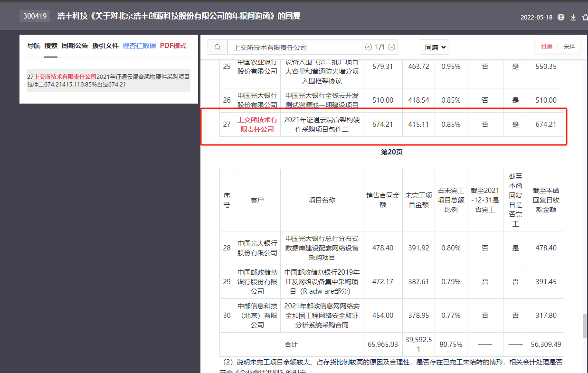Click the 0.77% ratio cell

[x=451, y=316]
